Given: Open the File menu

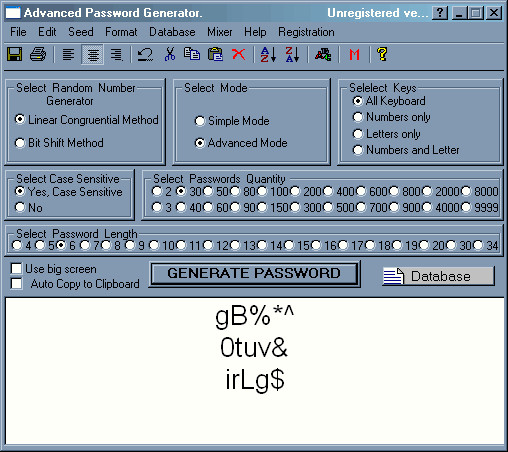Looking at the screenshot, I should pos(18,32).
